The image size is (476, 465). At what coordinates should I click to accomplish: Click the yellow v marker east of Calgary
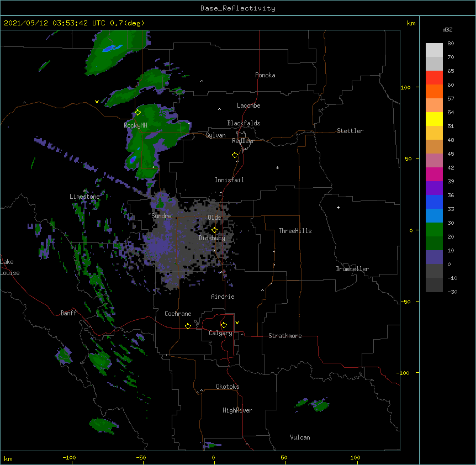[237, 323]
